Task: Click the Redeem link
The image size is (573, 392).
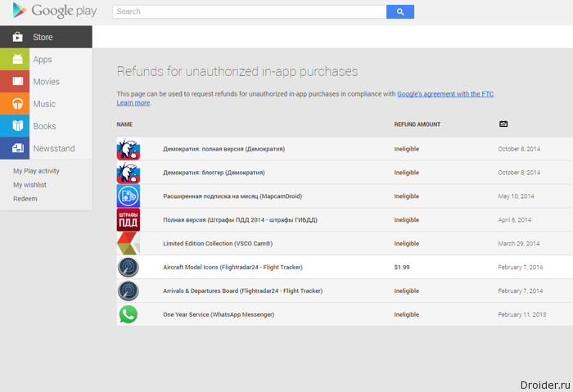Action: pyautogui.click(x=25, y=199)
